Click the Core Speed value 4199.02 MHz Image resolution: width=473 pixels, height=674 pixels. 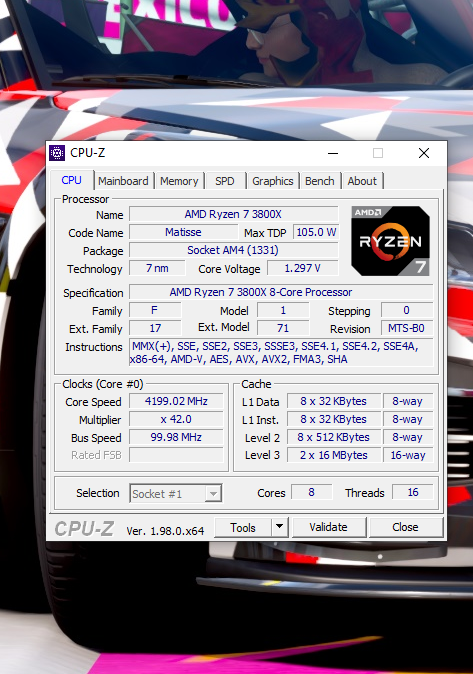click(x=176, y=401)
